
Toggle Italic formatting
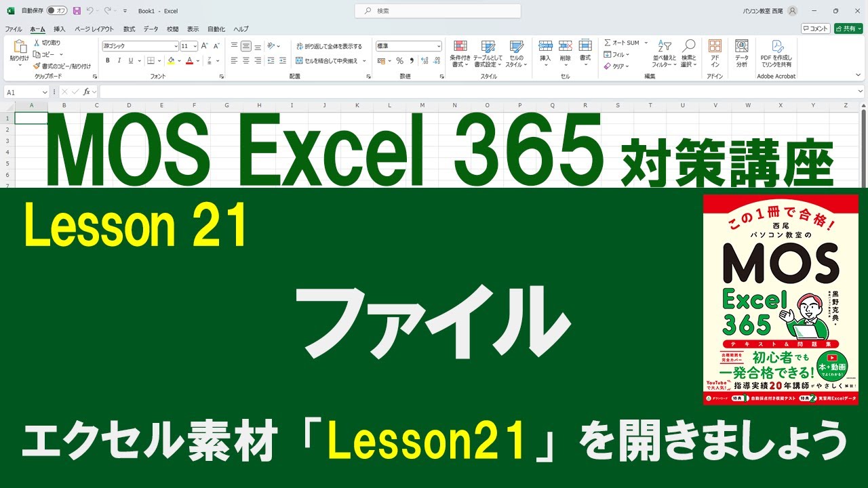tap(119, 60)
